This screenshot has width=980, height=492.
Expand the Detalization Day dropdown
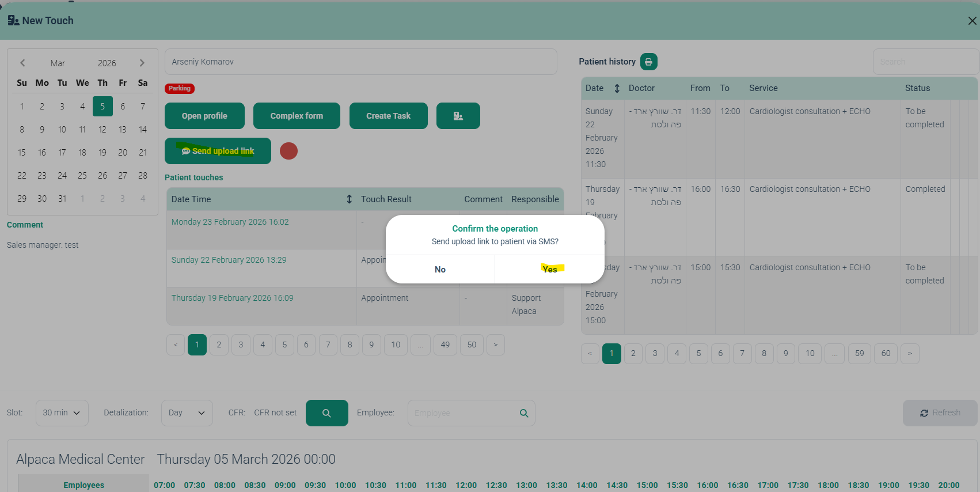pos(187,413)
